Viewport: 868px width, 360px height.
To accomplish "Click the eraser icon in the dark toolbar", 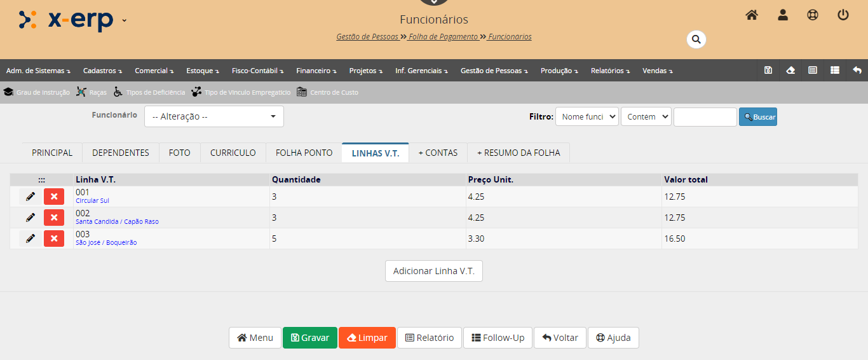I will point(790,71).
